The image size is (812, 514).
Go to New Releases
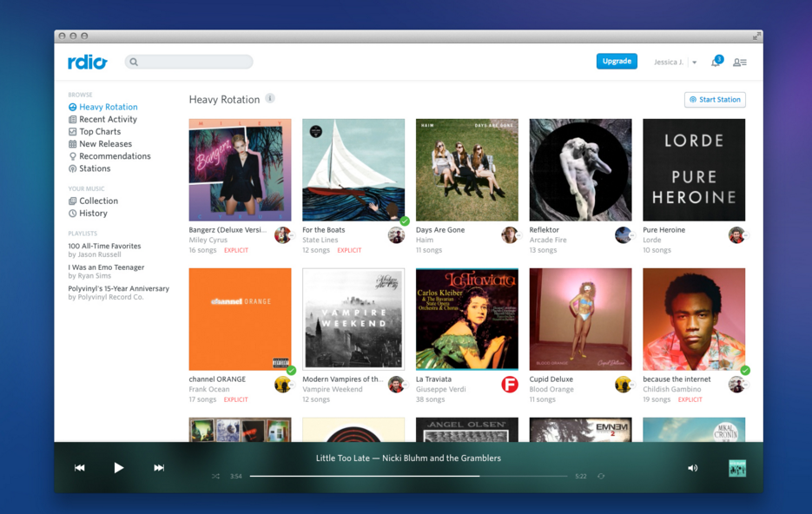tap(100, 144)
